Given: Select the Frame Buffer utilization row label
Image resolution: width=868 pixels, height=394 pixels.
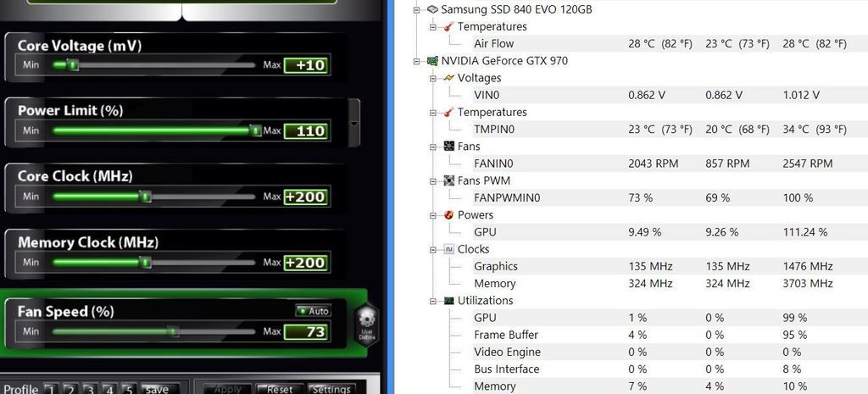Looking at the screenshot, I should (506, 335).
